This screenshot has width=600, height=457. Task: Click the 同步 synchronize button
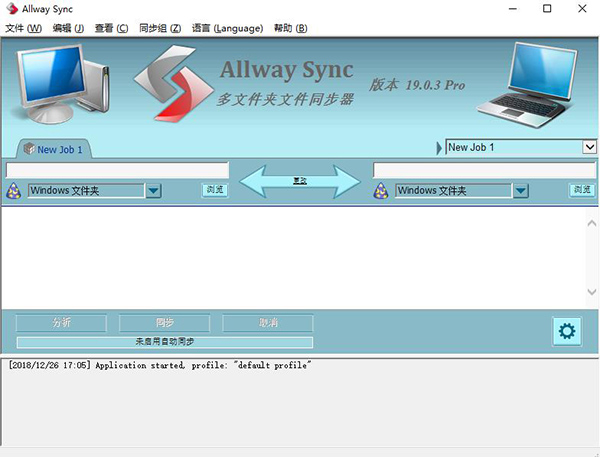(x=165, y=323)
